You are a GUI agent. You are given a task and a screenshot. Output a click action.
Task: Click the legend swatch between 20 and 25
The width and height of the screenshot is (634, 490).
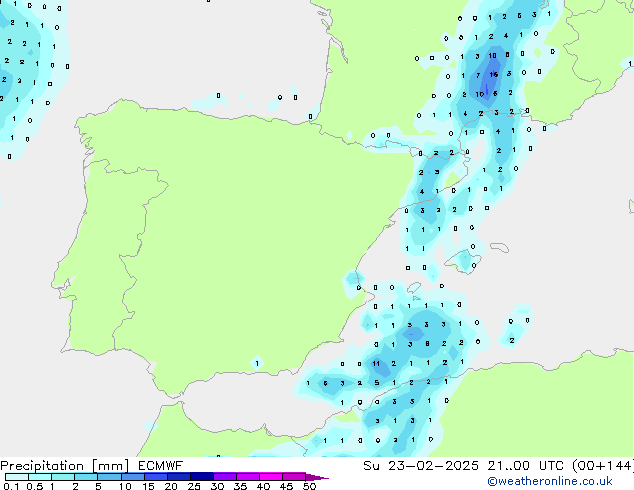click(x=179, y=477)
